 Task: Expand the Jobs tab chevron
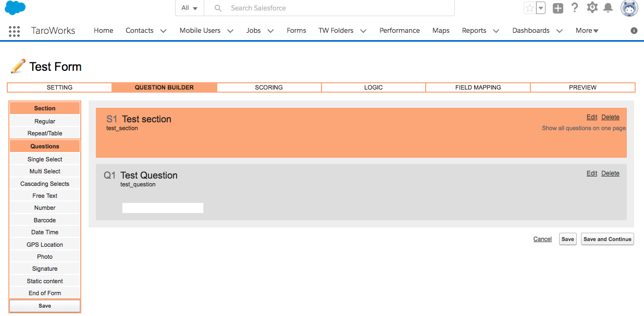[x=270, y=31]
